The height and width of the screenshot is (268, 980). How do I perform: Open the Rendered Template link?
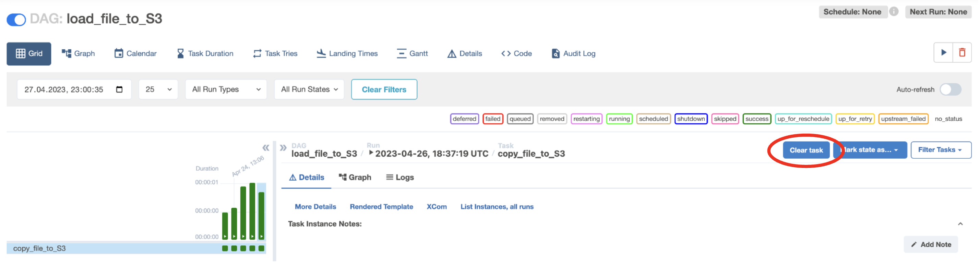[381, 207]
